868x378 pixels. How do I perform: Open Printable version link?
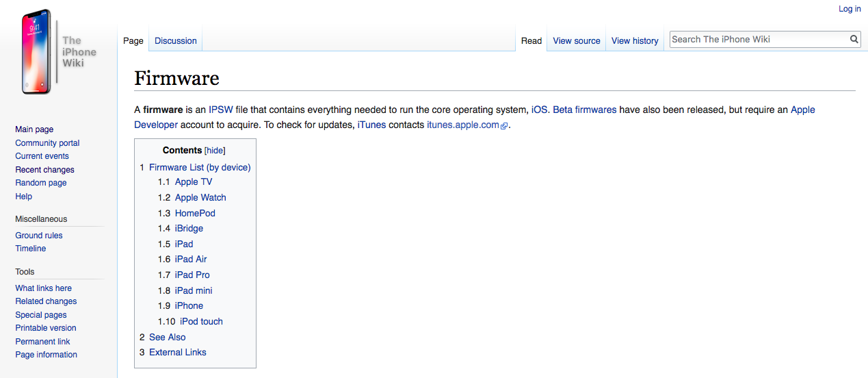(46, 328)
